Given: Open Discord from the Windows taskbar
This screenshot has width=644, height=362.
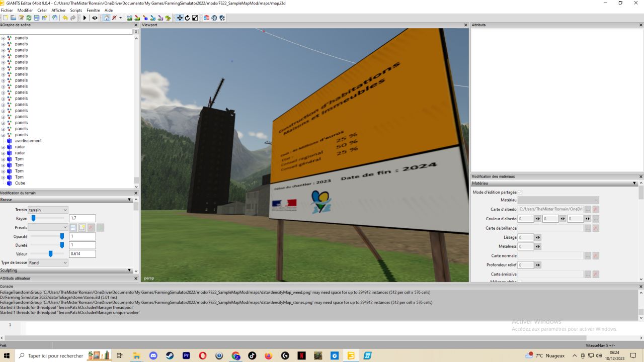Looking at the screenshot, I should (153, 355).
